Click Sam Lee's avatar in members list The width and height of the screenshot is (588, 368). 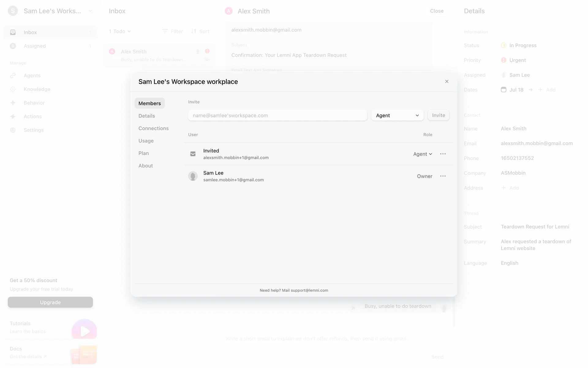click(193, 176)
